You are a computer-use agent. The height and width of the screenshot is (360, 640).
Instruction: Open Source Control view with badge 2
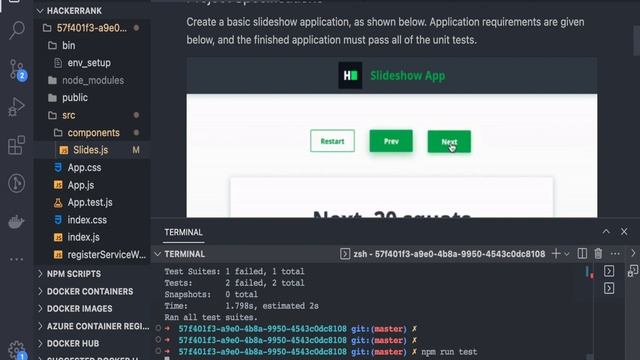tap(17, 69)
